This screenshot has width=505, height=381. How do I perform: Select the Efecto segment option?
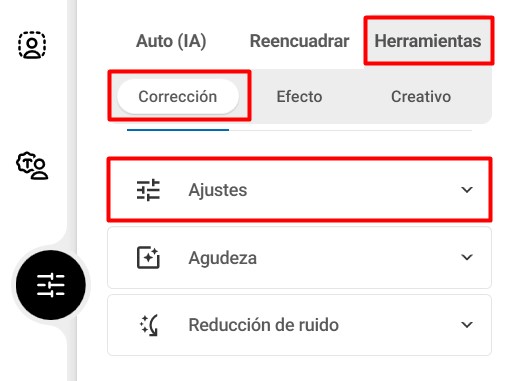(299, 97)
